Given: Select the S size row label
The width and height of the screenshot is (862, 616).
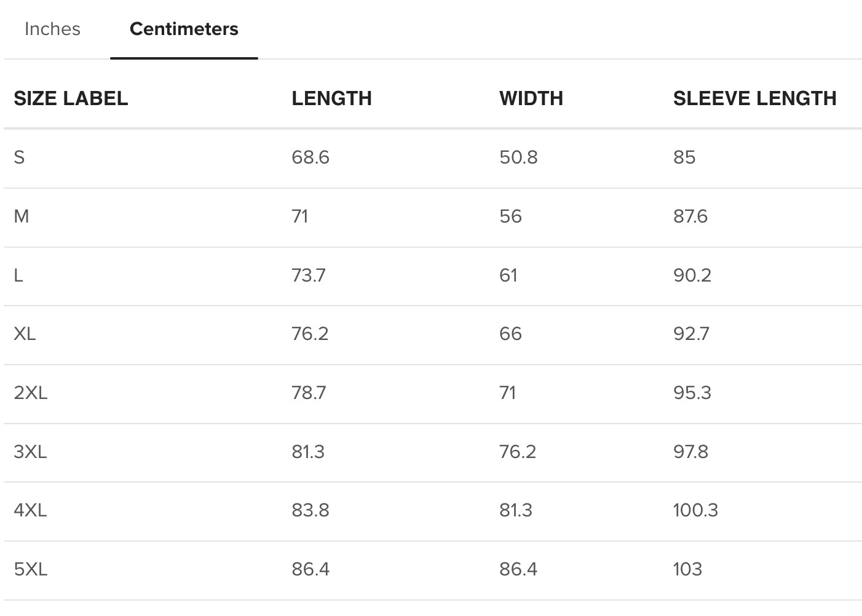Looking at the screenshot, I should [x=19, y=157].
